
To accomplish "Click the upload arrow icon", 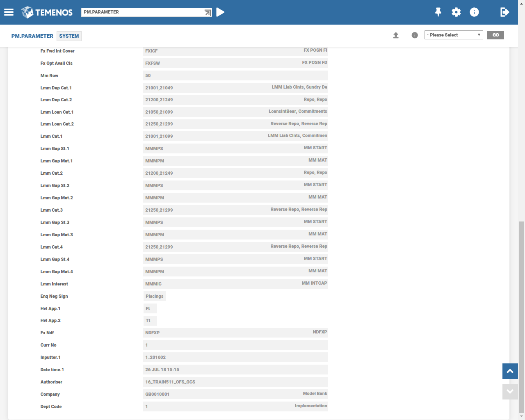I will click(396, 35).
